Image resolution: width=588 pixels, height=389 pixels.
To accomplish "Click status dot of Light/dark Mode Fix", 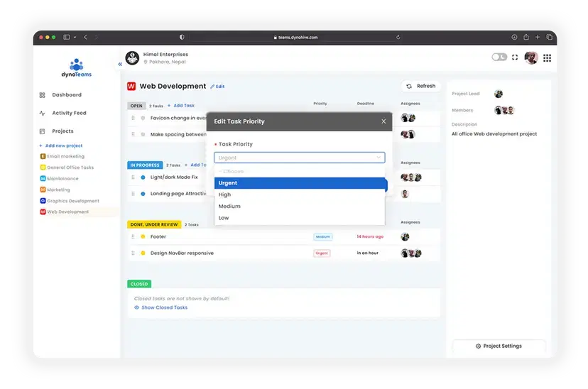I will click(143, 177).
